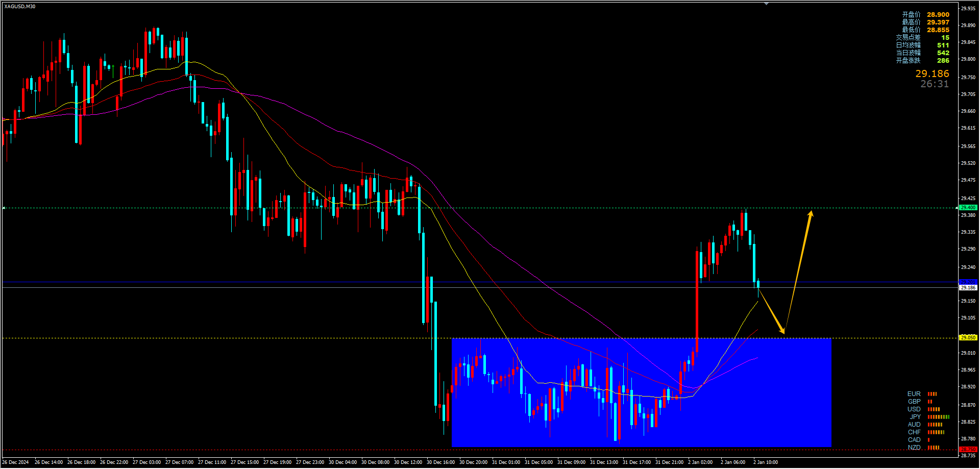Viewport: 980px width, 469px height.
Task: Click the USD currency strength label
Action: coord(914,409)
